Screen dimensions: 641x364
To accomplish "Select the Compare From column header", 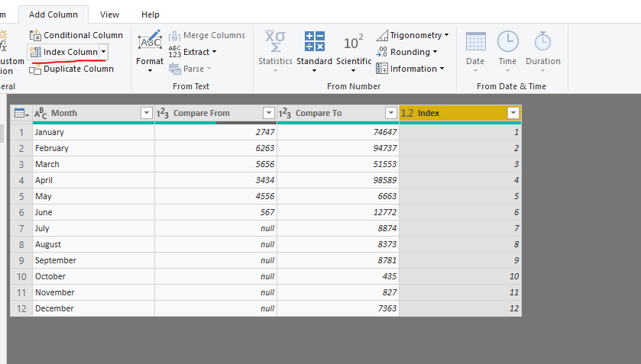I will tap(215, 113).
